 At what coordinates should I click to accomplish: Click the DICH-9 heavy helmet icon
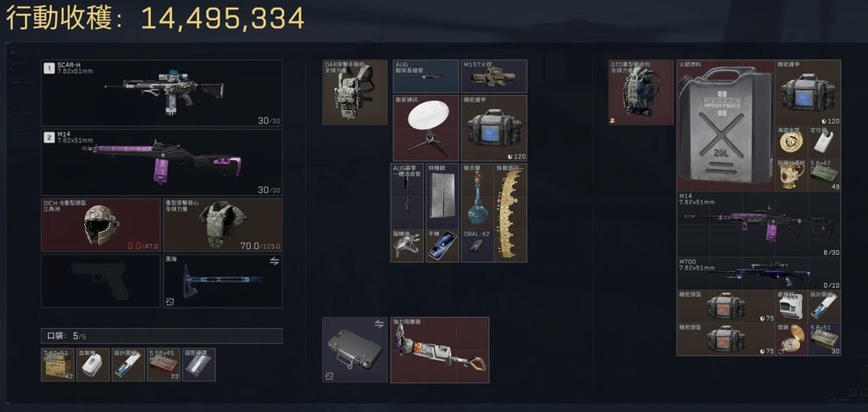click(x=101, y=225)
